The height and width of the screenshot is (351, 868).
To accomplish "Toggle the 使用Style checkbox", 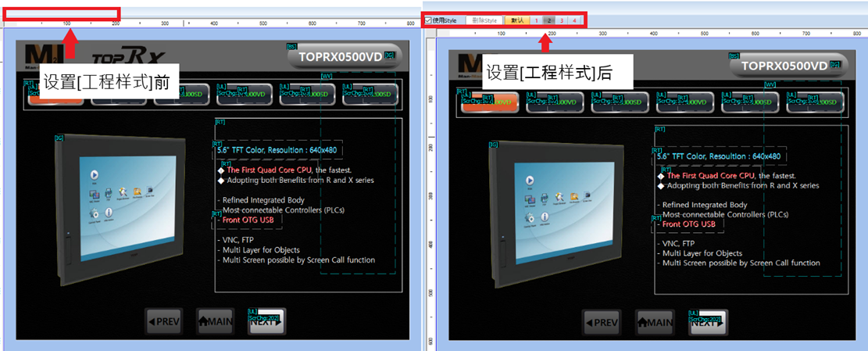I will pyautogui.click(x=427, y=20).
